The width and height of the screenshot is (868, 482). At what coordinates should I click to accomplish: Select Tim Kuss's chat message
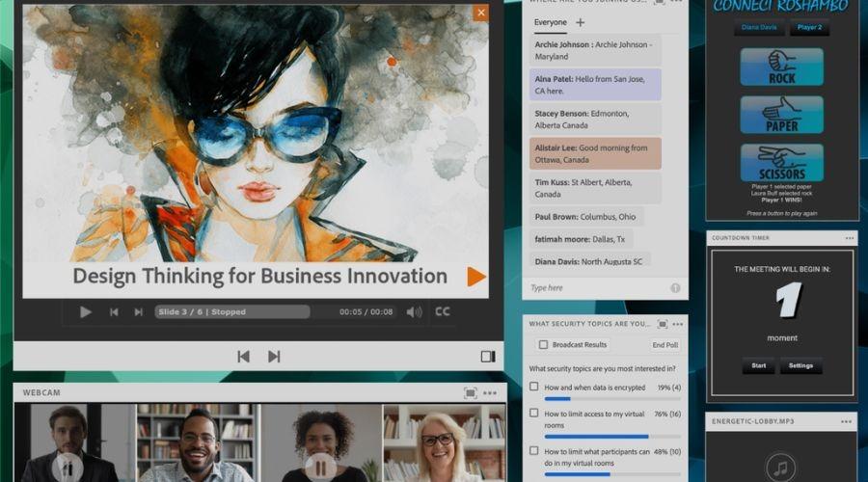click(595, 188)
